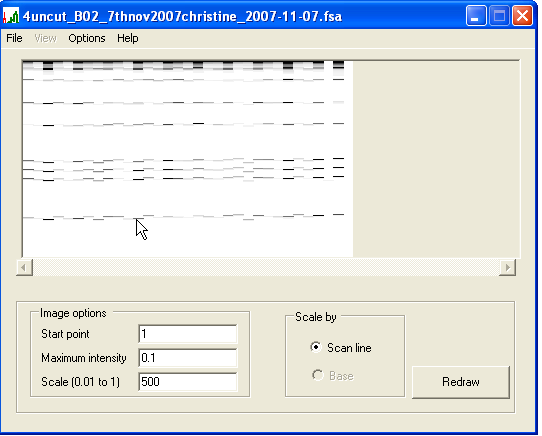Minimize the .fsa window

[476, 16]
